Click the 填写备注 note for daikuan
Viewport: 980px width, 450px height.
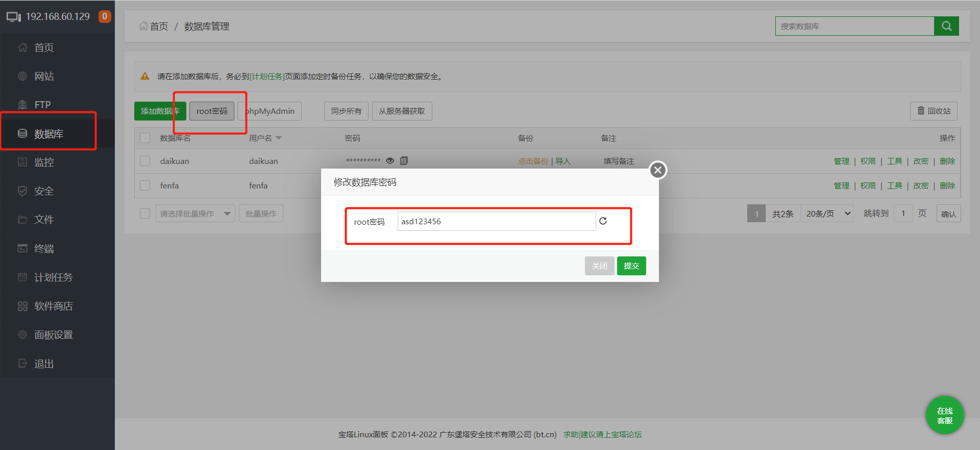(619, 161)
